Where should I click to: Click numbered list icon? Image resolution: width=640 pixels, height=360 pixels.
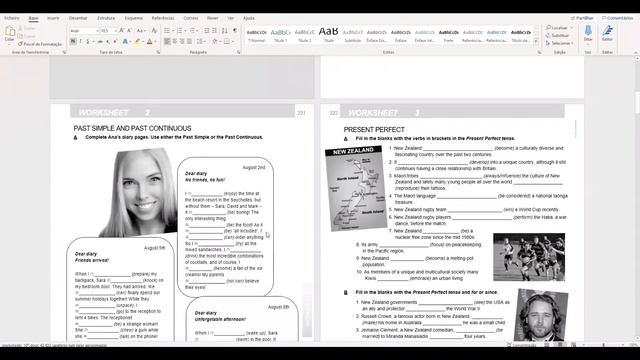click(x=179, y=31)
